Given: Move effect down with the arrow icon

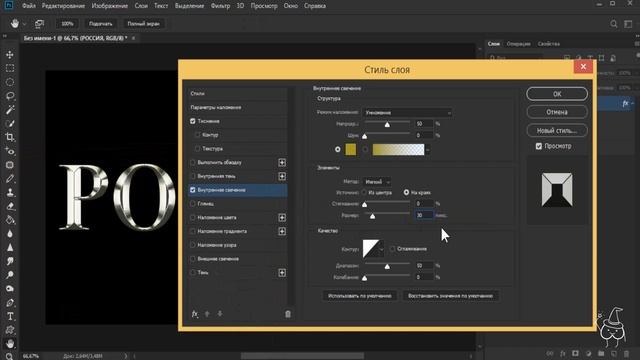Looking at the screenshot, I should (220, 313).
